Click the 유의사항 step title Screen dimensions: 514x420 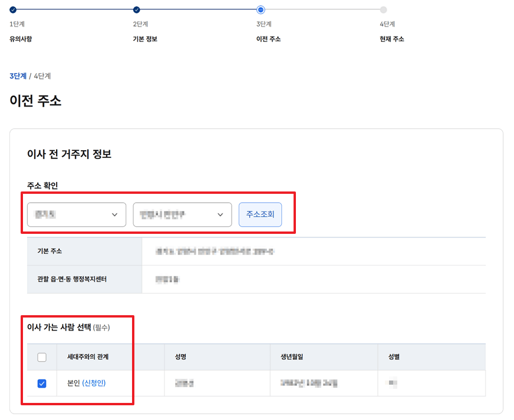click(20, 38)
